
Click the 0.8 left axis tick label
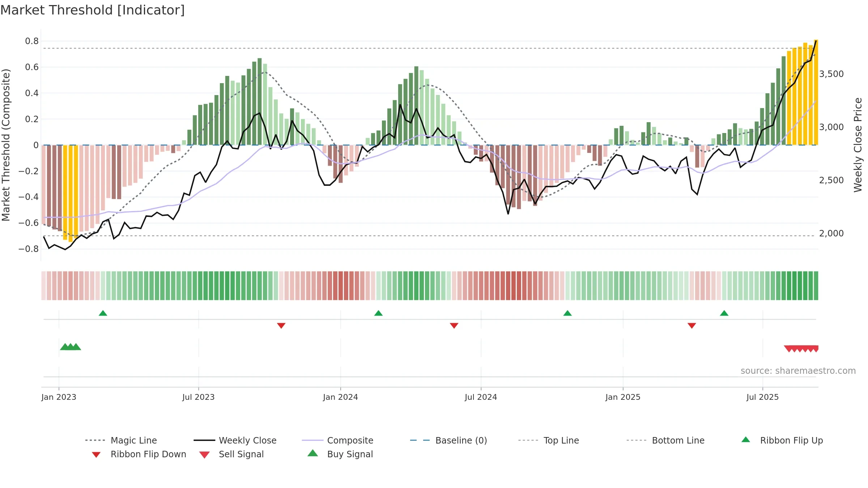coord(32,41)
